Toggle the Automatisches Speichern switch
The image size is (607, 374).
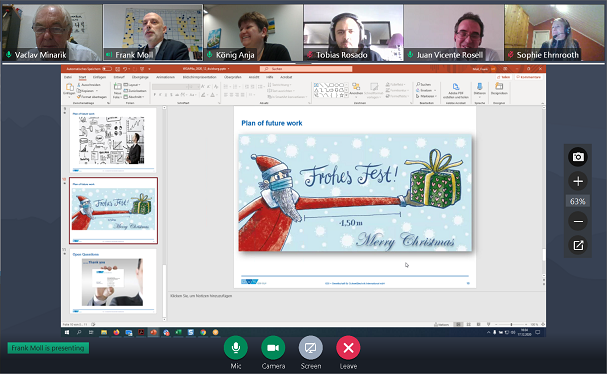click(107, 69)
